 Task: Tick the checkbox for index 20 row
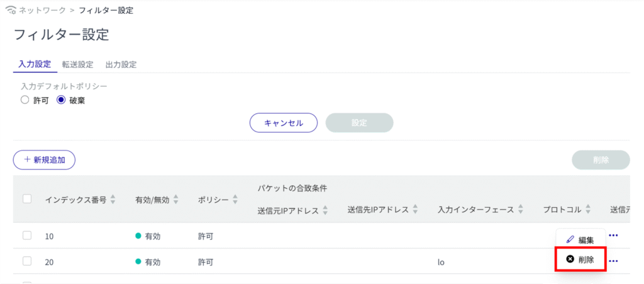(27, 261)
